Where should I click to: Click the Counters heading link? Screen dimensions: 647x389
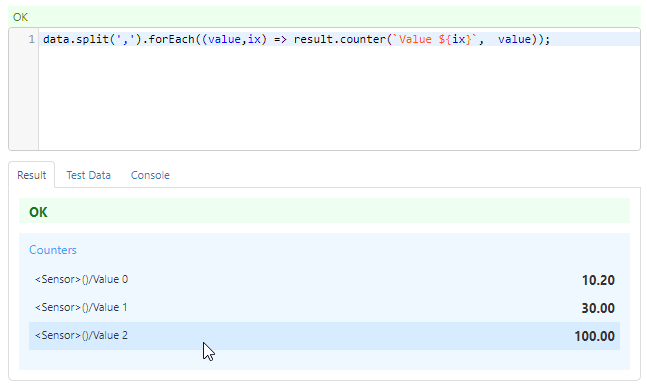pos(53,250)
